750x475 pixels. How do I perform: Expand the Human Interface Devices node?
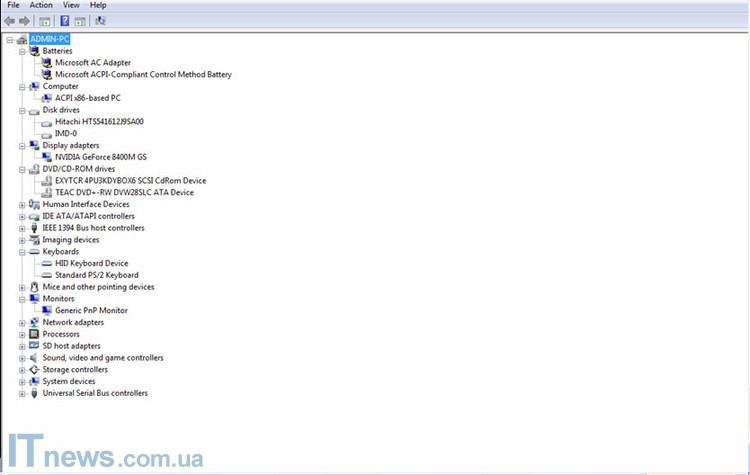point(22,204)
